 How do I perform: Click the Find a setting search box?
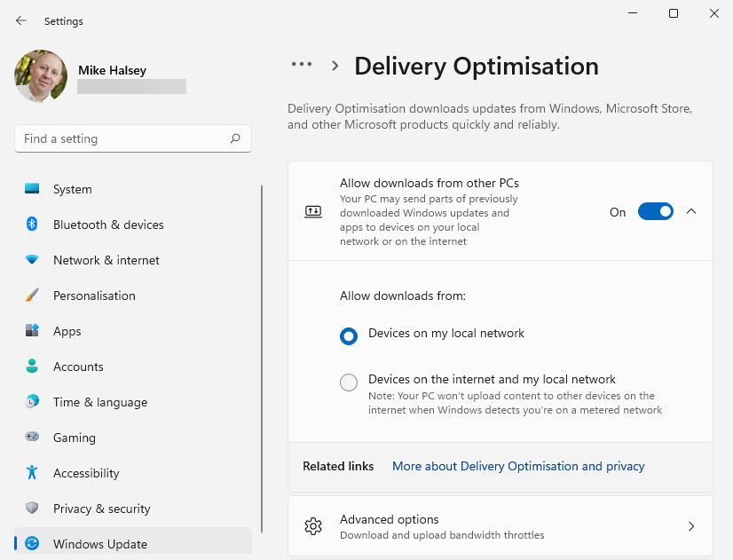[124, 138]
